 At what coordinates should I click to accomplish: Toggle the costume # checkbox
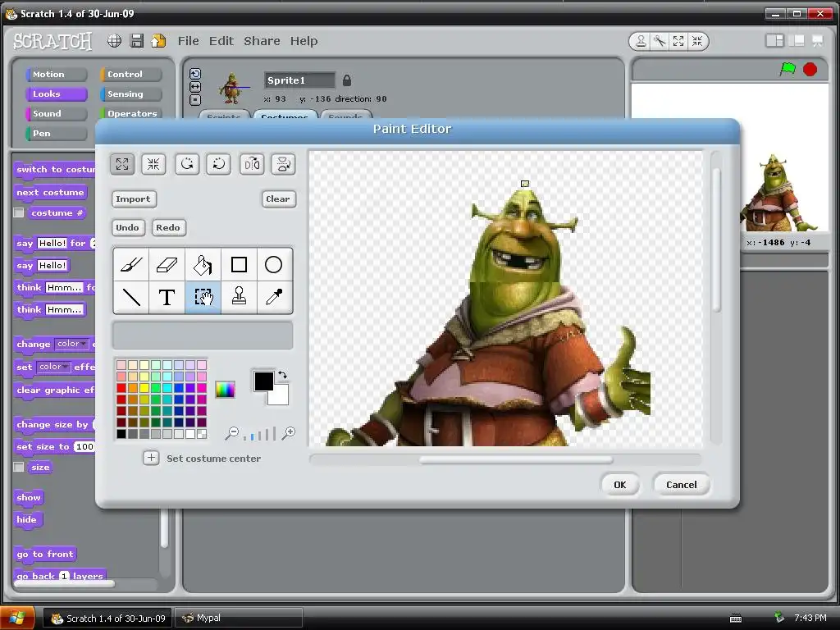19,212
